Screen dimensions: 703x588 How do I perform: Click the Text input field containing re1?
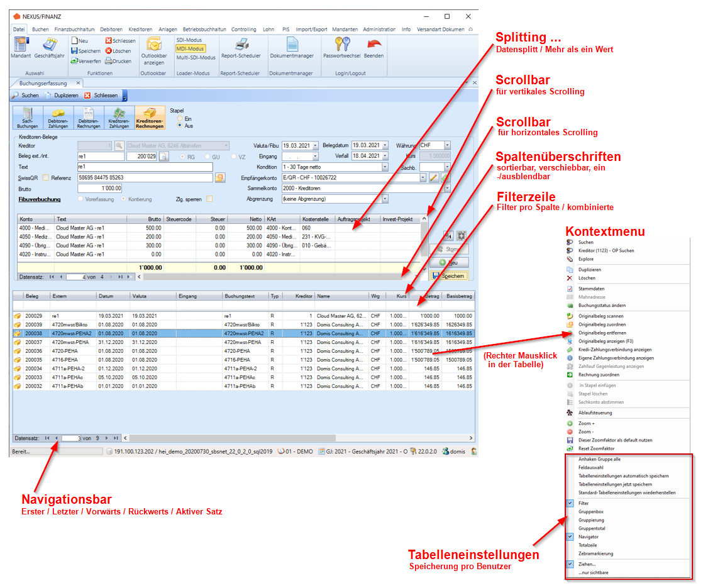pos(145,167)
